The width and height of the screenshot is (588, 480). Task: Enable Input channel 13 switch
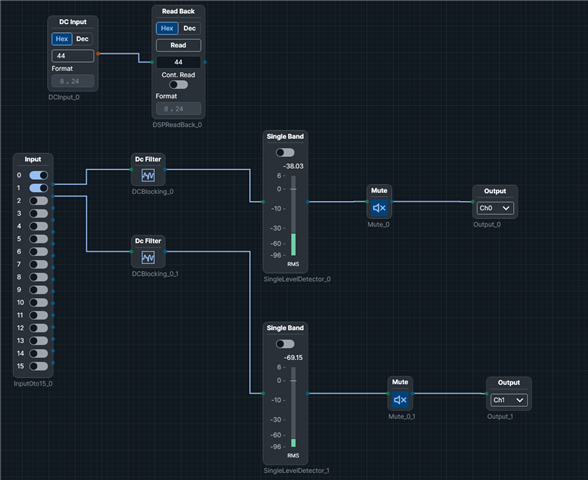(39, 341)
